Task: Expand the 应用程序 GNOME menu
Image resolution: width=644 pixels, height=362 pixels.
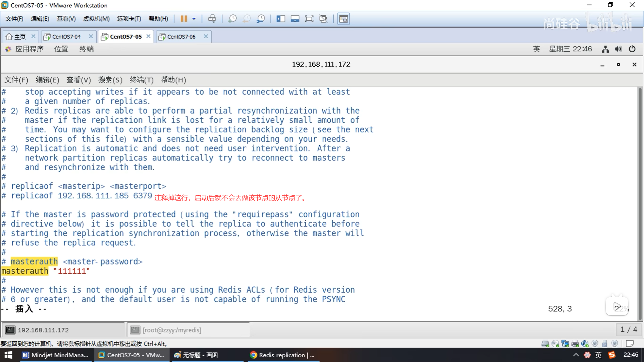Action: [x=29, y=49]
